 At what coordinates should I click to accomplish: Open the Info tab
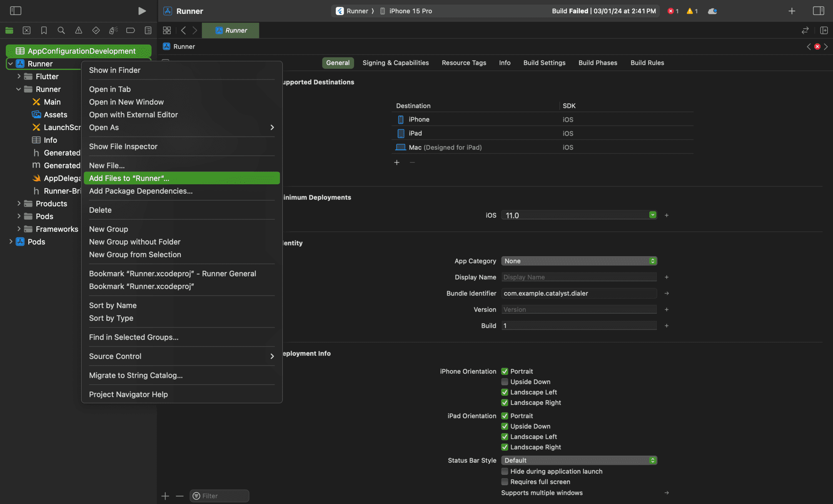point(505,63)
